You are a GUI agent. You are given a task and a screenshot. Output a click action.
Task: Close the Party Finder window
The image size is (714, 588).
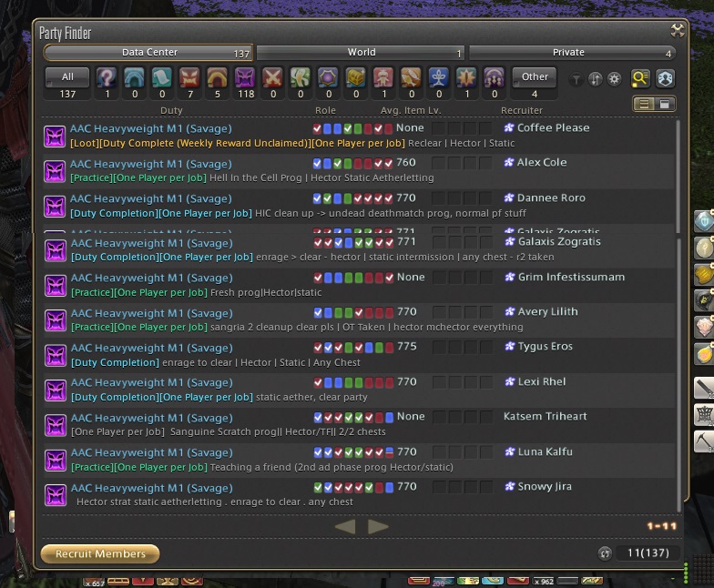coord(678,31)
